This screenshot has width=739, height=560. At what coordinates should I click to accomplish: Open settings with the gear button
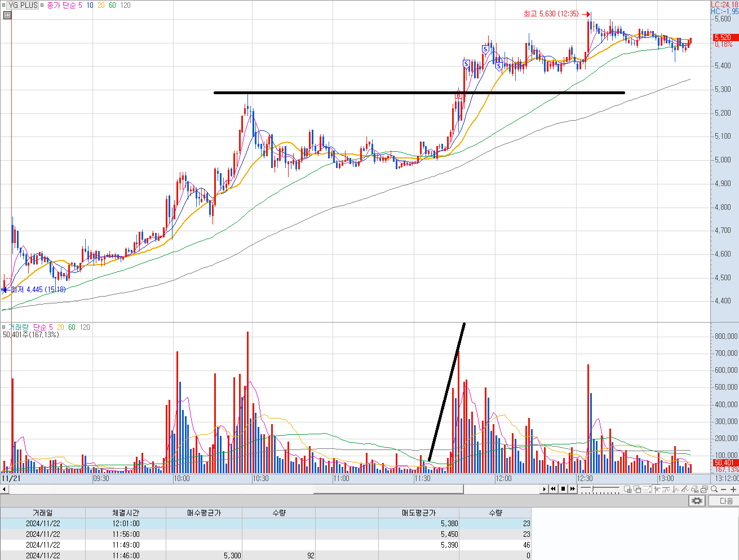697,501
